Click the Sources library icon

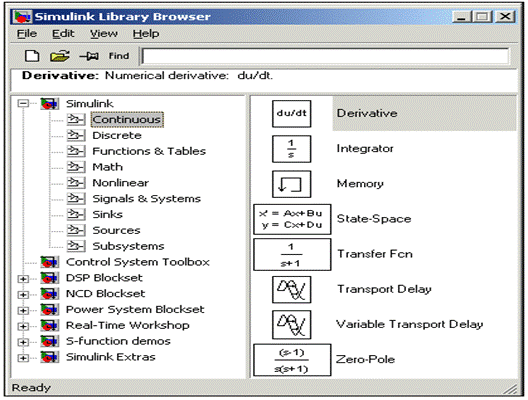pyautogui.click(x=76, y=230)
